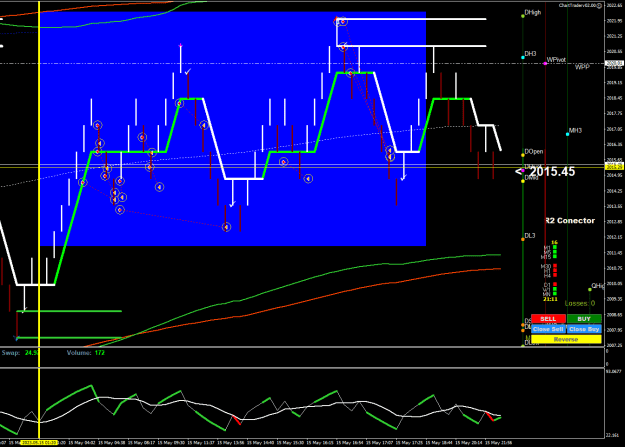Click the M30 red timeframe signal square
This screenshot has width=625, height=447.
tap(555, 266)
